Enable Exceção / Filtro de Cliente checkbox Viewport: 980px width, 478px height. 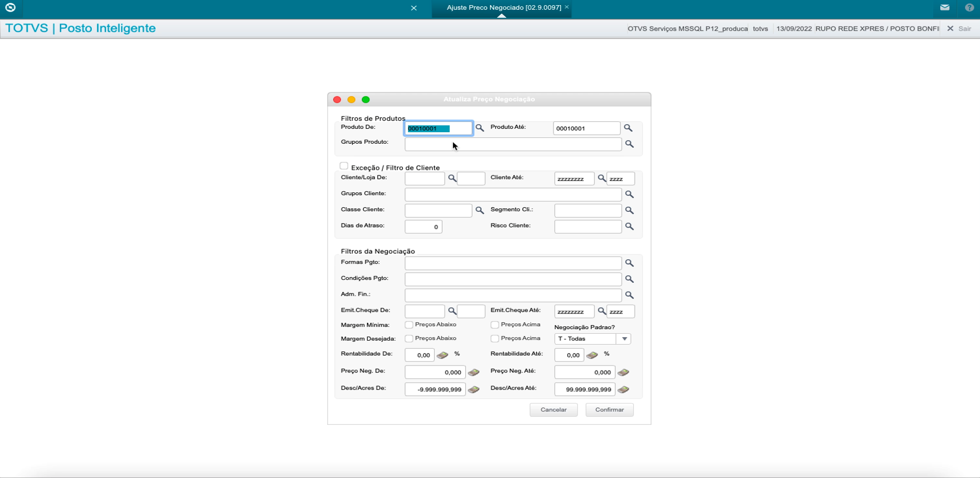tap(344, 166)
